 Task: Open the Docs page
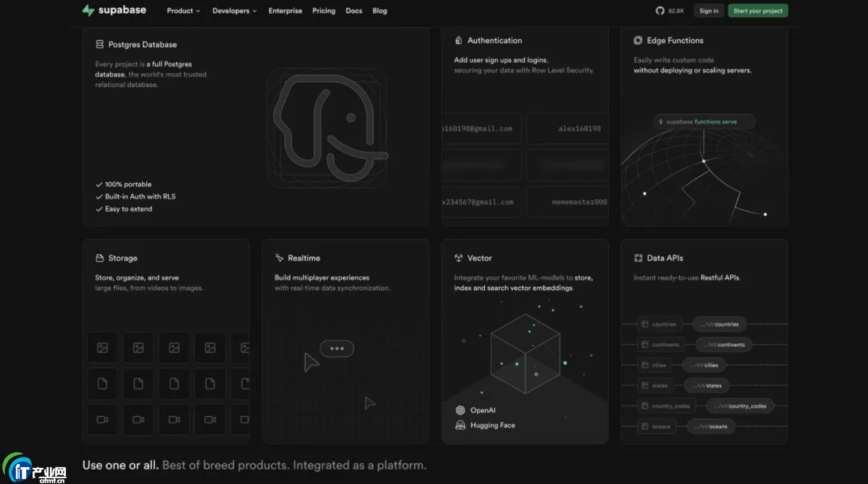354,11
